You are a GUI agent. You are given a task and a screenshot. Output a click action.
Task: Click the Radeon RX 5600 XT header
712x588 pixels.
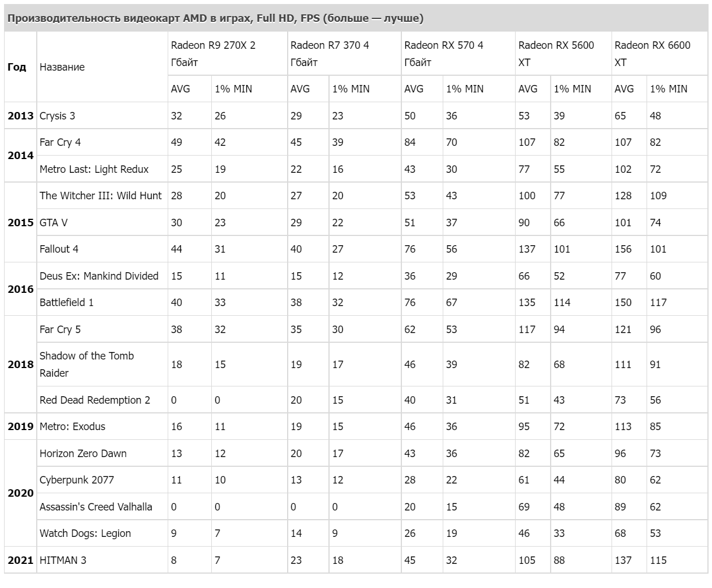(556, 53)
